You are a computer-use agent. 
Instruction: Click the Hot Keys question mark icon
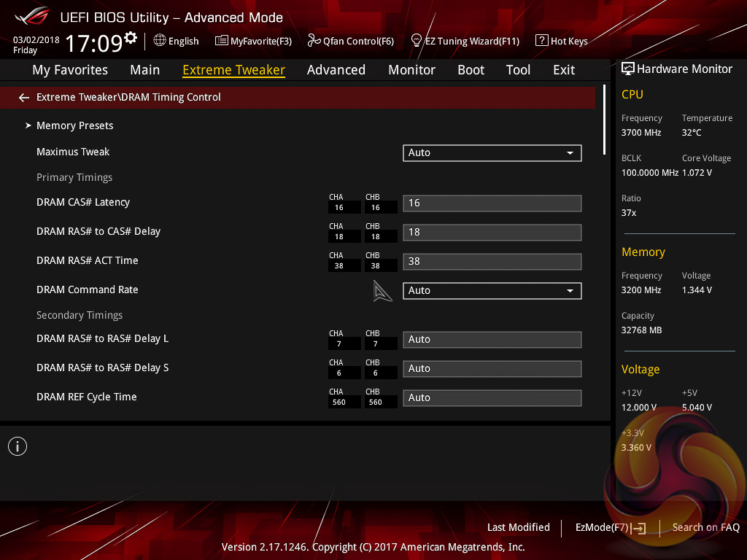pos(542,41)
